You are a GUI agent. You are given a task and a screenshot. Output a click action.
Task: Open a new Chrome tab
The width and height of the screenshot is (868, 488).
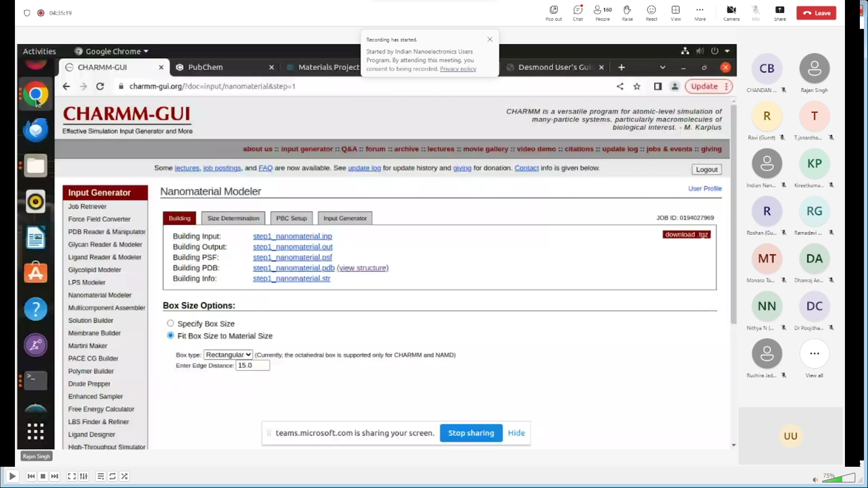(622, 67)
